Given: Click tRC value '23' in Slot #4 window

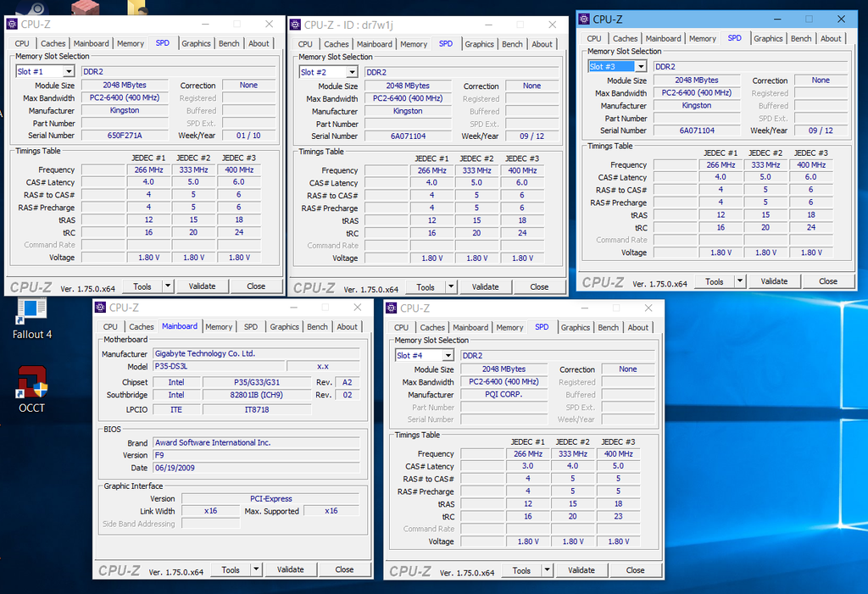Looking at the screenshot, I should 618,516.
